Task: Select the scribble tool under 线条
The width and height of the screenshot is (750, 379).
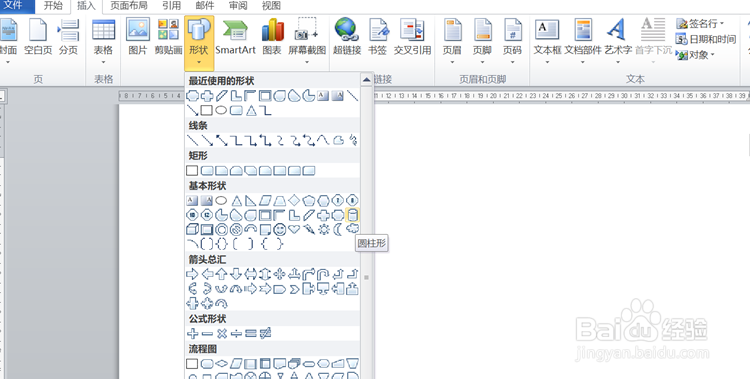Action: (353, 140)
